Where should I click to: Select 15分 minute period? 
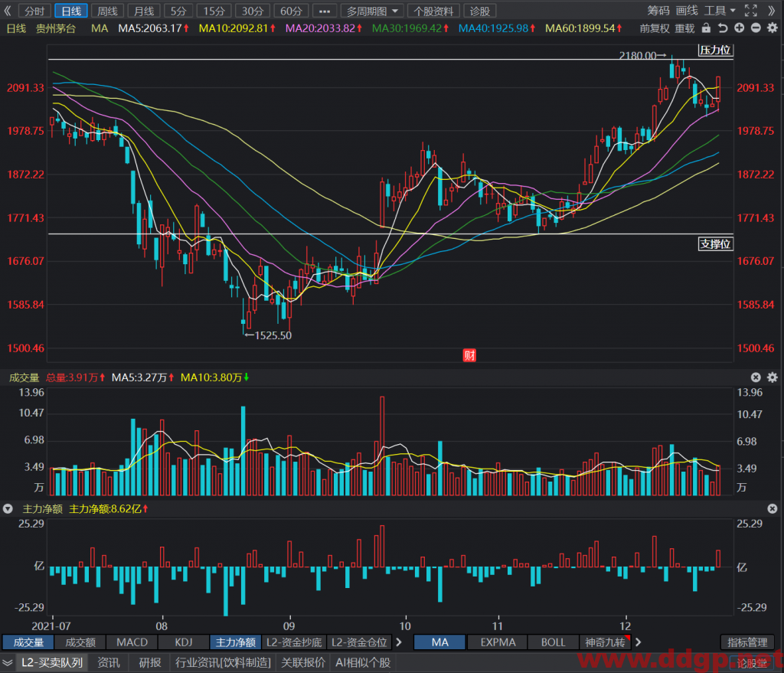[x=214, y=11]
